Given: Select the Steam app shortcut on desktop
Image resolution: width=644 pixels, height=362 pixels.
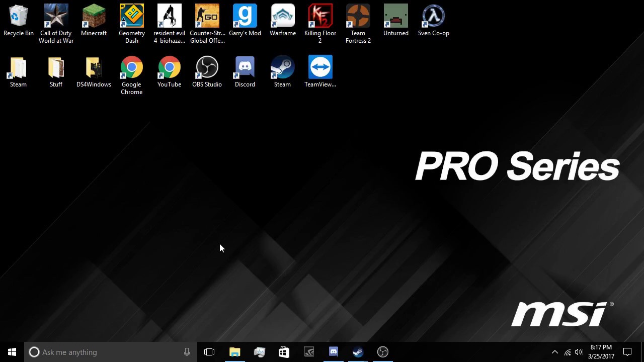Looking at the screenshot, I should pyautogui.click(x=282, y=72).
